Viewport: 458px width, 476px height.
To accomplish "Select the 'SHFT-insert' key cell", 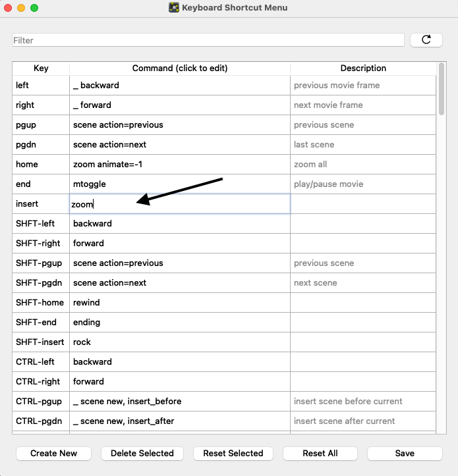I will point(41,342).
